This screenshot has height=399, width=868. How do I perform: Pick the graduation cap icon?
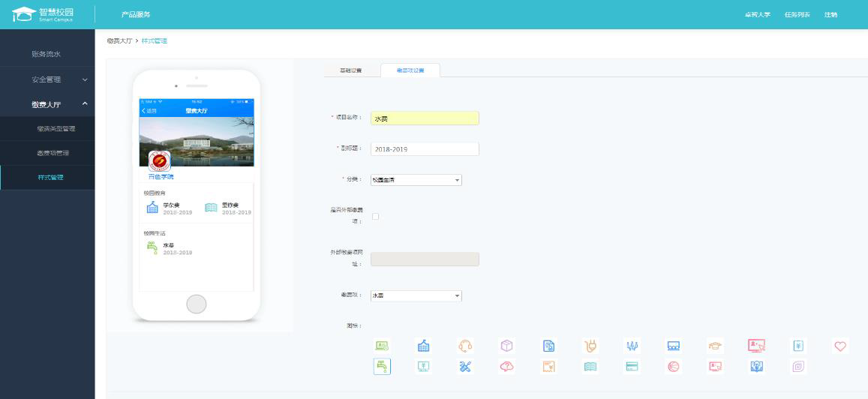pos(715,346)
